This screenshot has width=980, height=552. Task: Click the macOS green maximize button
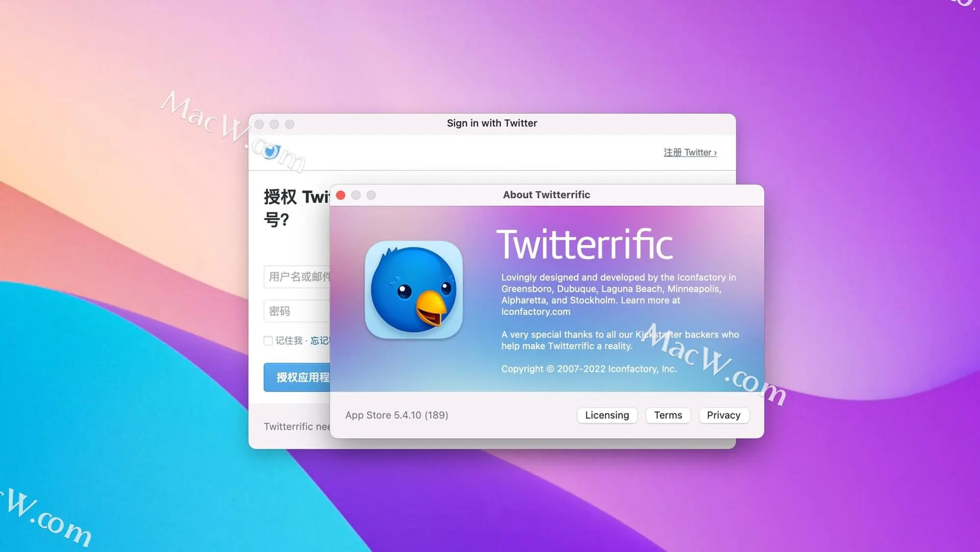coord(370,195)
